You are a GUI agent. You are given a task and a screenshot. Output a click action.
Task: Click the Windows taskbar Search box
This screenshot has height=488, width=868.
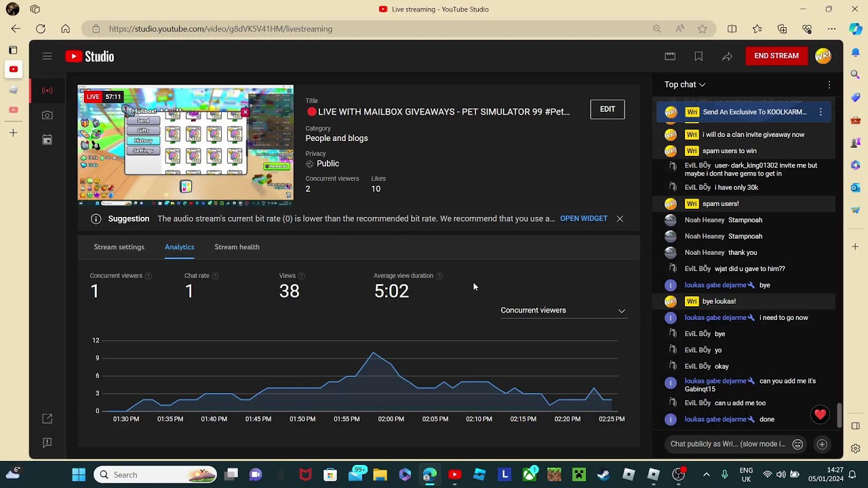[155, 474]
